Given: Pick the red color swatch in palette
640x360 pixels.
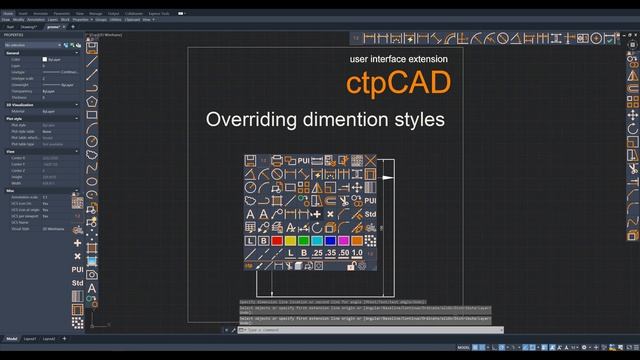Looking at the screenshot, I should tap(277, 241).
